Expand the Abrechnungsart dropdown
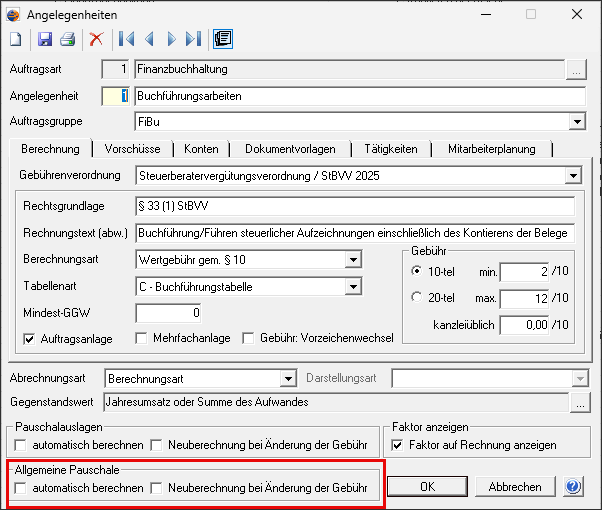Screen dimensions: 602x510 (x=288, y=379)
